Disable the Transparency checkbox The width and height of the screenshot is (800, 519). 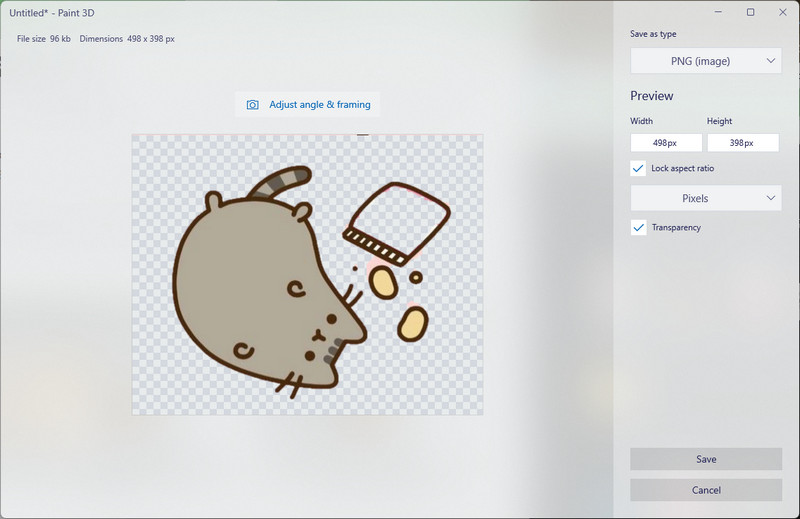pos(638,228)
